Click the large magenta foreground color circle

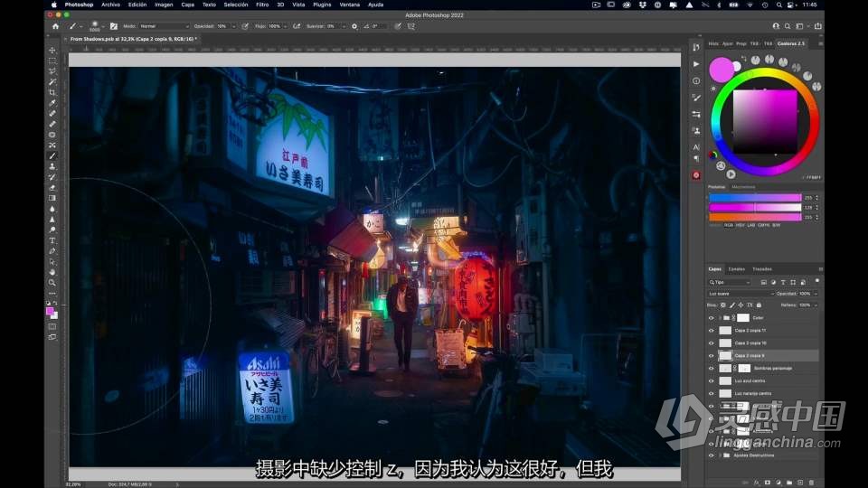click(x=722, y=70)
